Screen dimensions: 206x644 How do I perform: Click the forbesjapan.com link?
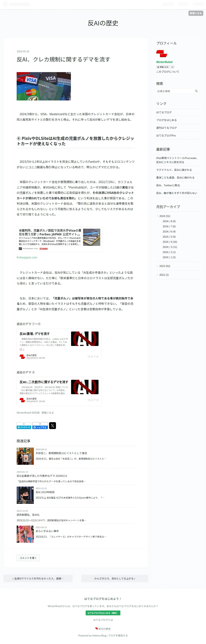pyautogui.click(x=27, y=257)
